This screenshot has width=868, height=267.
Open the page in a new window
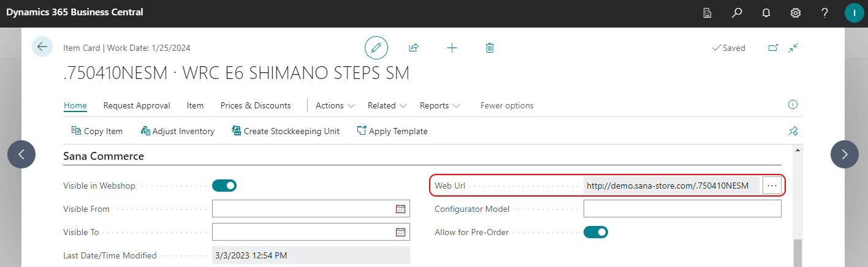point(773,48)
